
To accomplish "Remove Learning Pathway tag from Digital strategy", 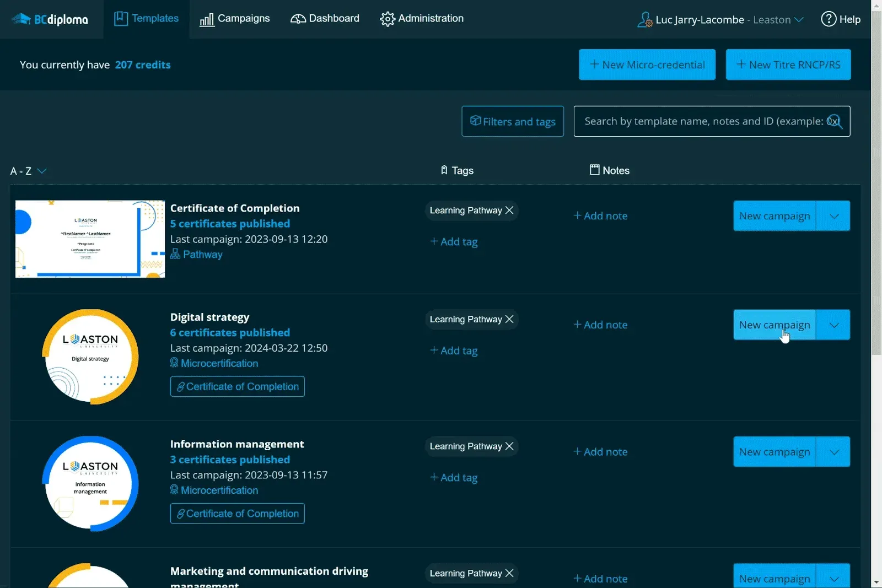I will click(509, 319).
